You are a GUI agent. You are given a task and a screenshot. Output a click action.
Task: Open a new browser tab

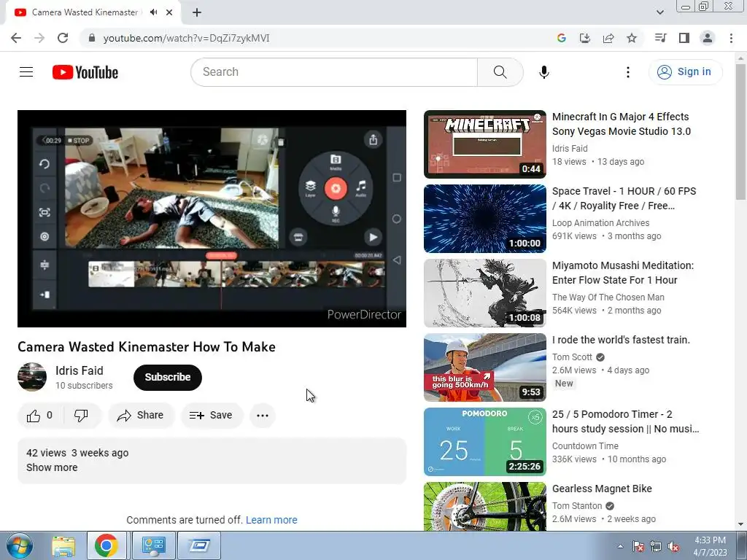click(x=197, y=12)
